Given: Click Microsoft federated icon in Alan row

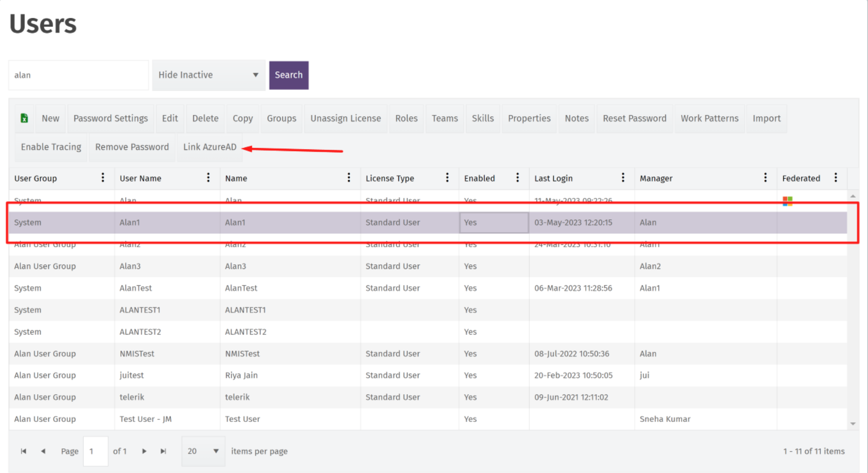Looking at the screenshot, I should coord(787,201).
